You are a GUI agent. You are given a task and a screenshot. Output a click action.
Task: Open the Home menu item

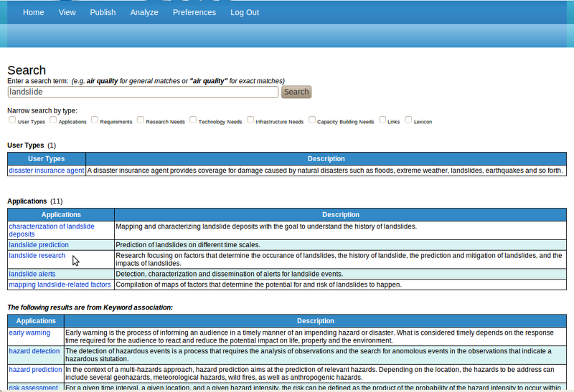coord(34,12)
